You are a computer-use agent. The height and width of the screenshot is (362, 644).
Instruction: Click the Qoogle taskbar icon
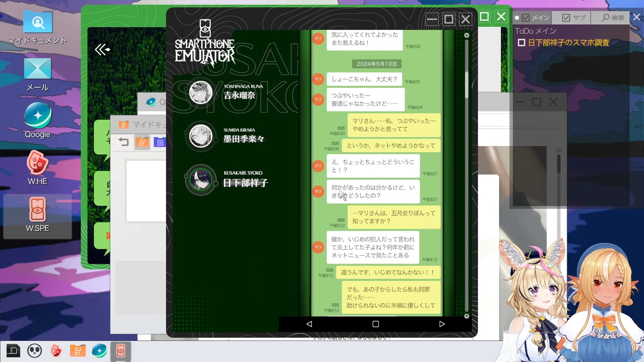[99, 351]
